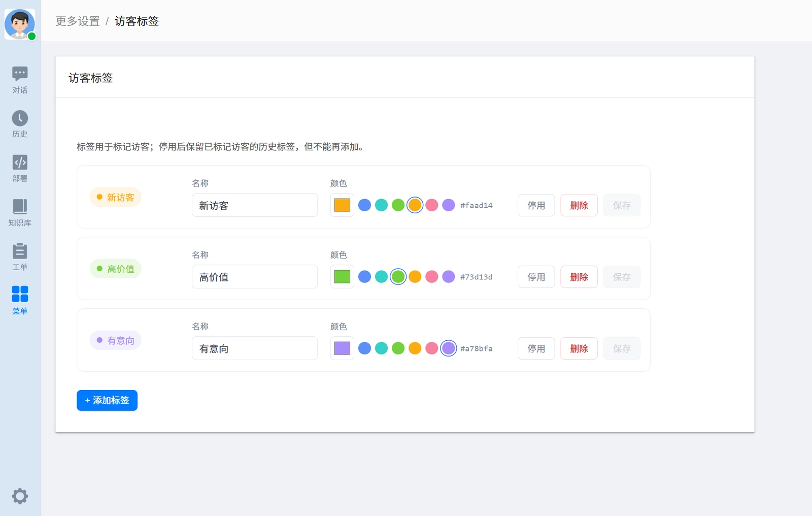Open the orange color picker square for 新访客

coord(342,205)
